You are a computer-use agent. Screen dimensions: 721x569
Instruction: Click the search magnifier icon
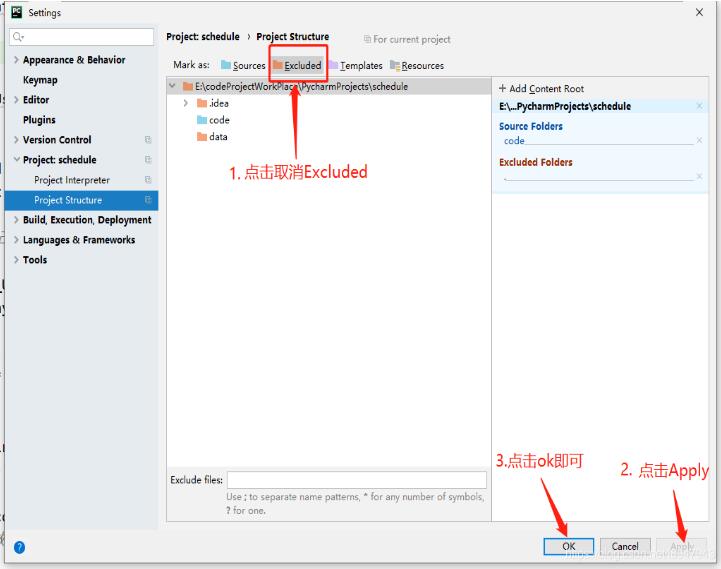(x=18, y=37)
